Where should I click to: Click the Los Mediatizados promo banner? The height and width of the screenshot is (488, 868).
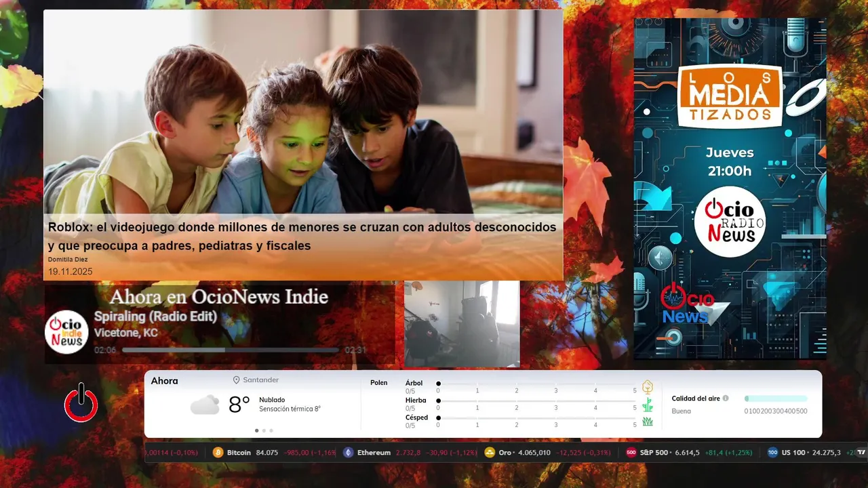[730, 188]
